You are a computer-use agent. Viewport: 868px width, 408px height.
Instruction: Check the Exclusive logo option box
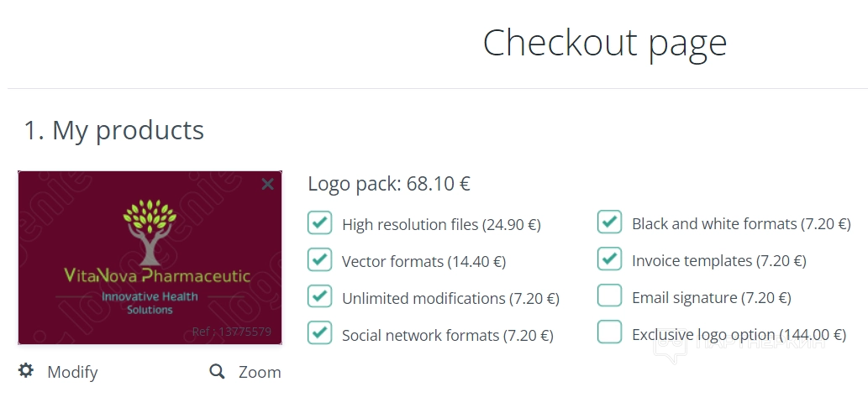point(609,333)
